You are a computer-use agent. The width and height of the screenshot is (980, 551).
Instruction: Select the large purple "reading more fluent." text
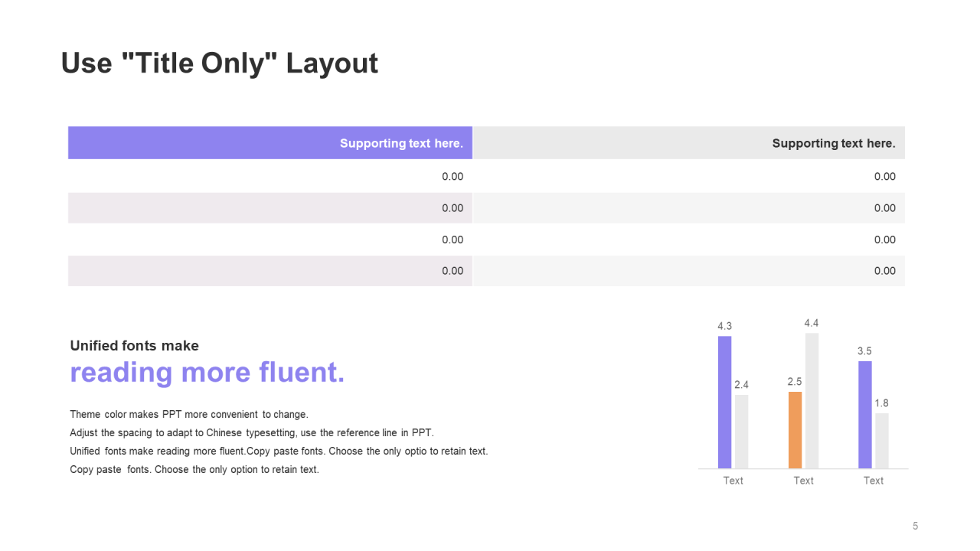(207, 373)
